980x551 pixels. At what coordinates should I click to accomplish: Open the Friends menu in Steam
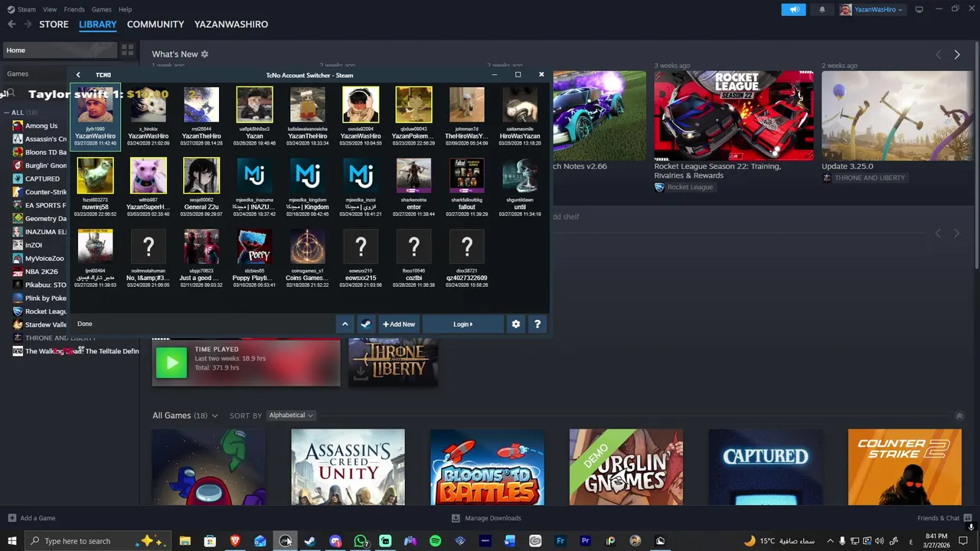click(74, 9)
